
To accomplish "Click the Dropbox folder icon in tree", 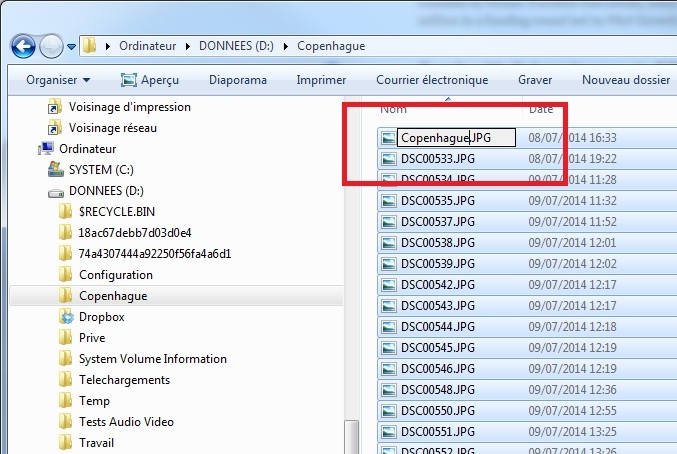I will (66, 317).
